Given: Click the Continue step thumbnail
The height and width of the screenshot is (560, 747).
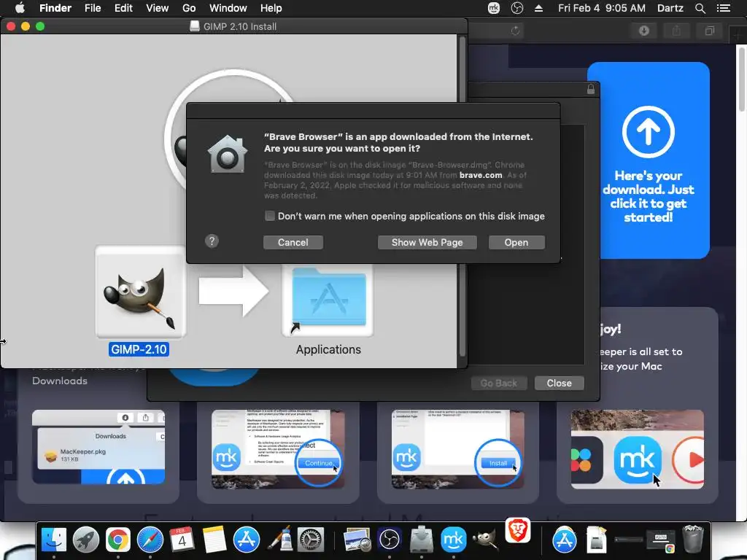Looking at the screenshot, I should pyautogui.click(x=278, y=449).
